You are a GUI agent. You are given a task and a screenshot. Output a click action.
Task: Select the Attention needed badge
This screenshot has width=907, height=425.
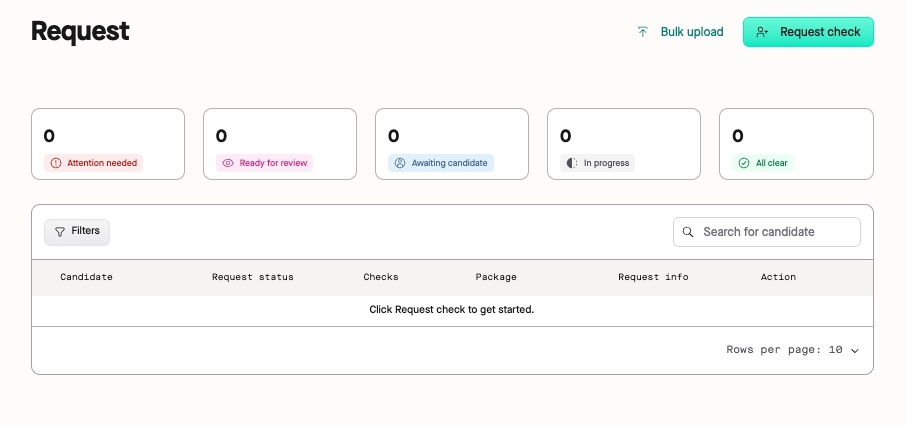(x=93, y=163)
